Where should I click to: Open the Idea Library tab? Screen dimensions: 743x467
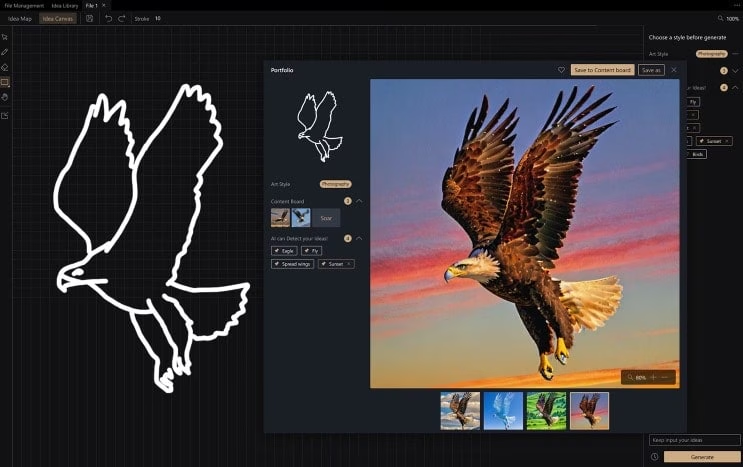(x=65, y=5)
